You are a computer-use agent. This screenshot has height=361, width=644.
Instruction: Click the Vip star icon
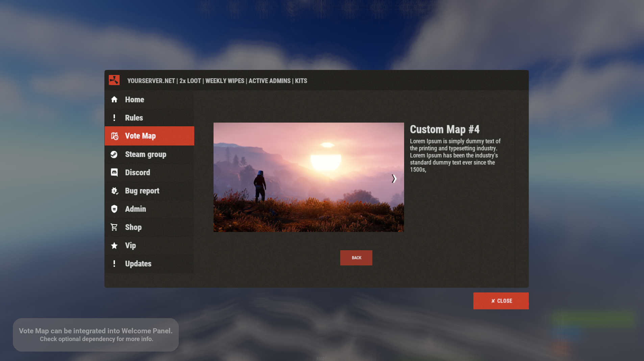coord(114,246)
